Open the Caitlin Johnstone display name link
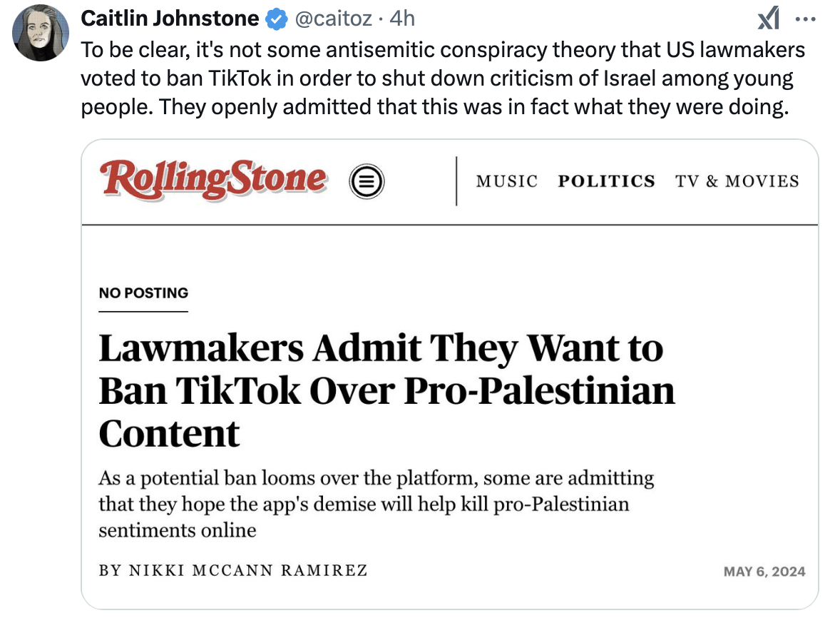The height and width of the screenshot is (618, 840). [170, 19]
